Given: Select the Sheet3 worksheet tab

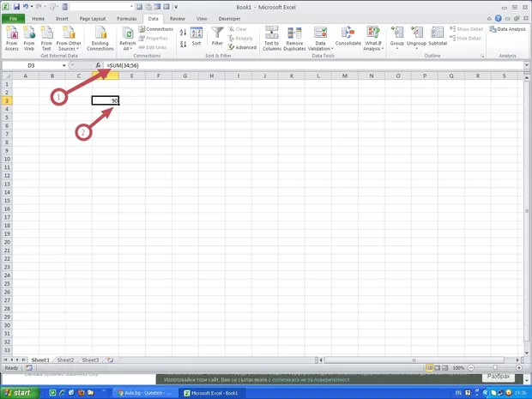Looking at the screenshot, I should 90,360.
